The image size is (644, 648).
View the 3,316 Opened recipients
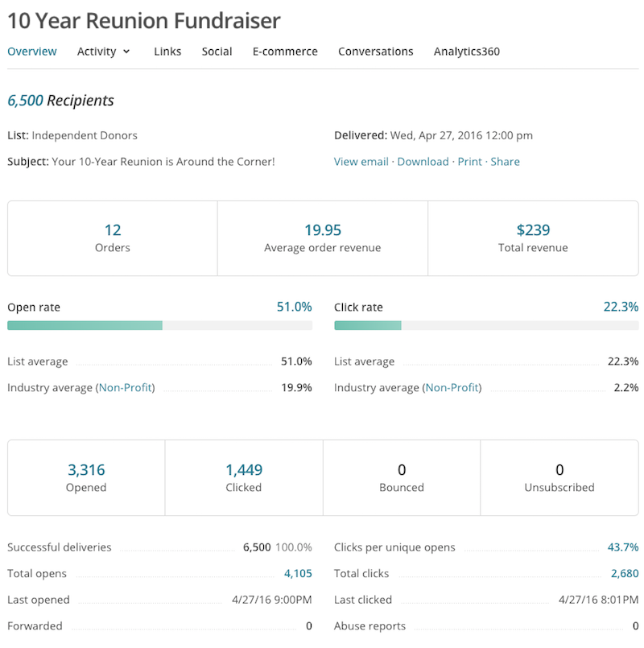pyautogui.click(x=86, y=470)
